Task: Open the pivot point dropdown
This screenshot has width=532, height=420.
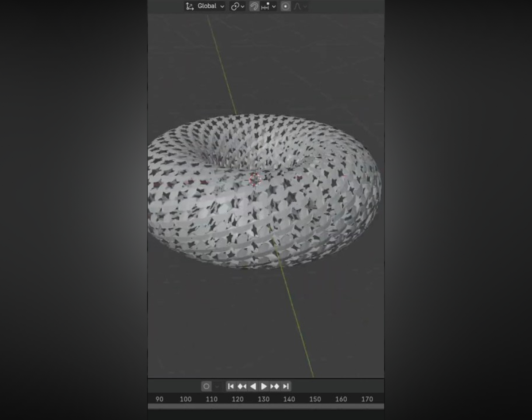Action: click(x=238, y=6)
